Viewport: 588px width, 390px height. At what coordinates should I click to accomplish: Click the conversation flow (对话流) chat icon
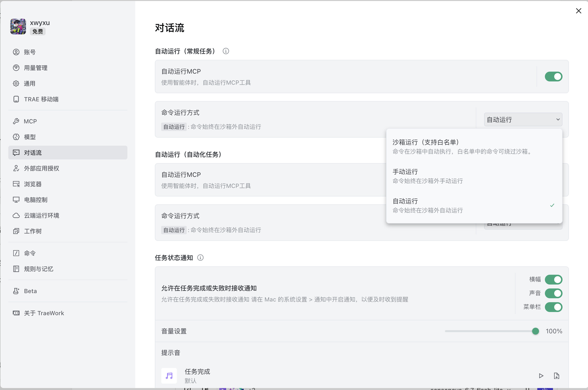(x=16, y=153)
